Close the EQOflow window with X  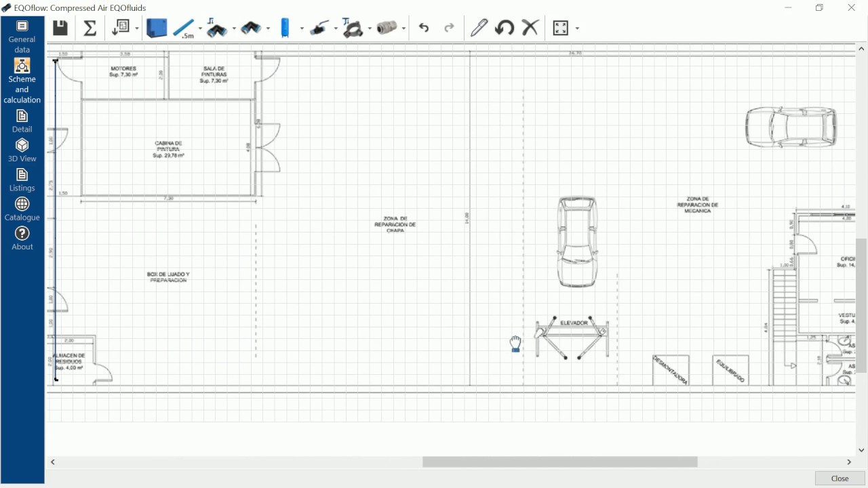pos(852,8)
